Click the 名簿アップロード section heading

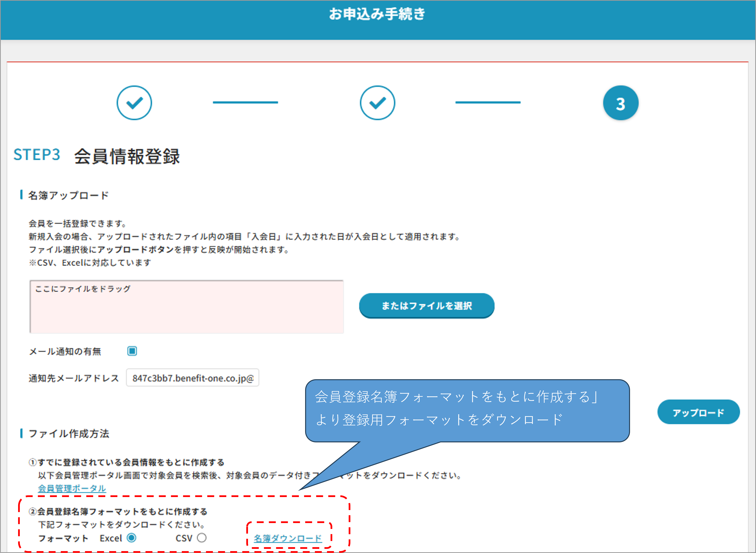pyautogui.click(x=68, y=195)
